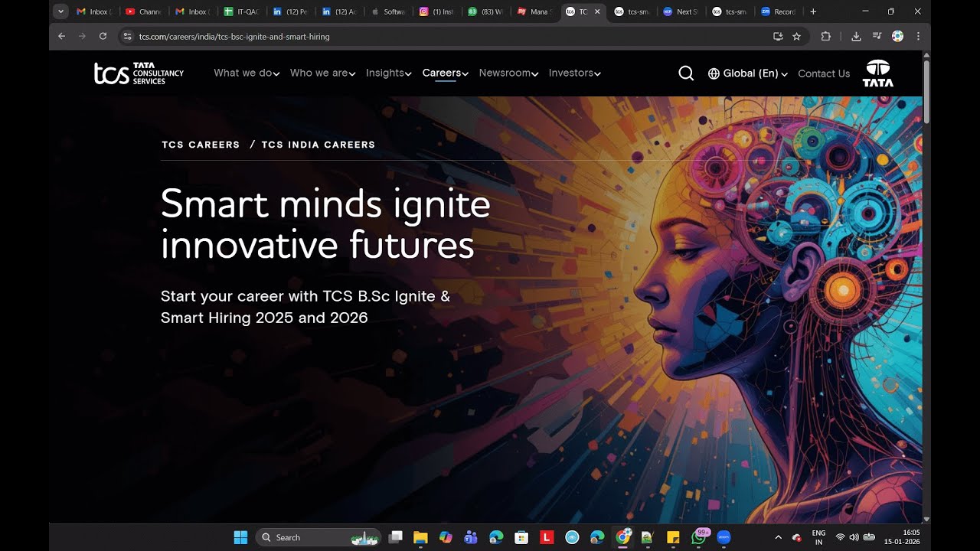The width and height of the screenshot is (980, 551).
Task: Expand the Newsroom menu
Action: pyautogui.click(x=508, y=73)
